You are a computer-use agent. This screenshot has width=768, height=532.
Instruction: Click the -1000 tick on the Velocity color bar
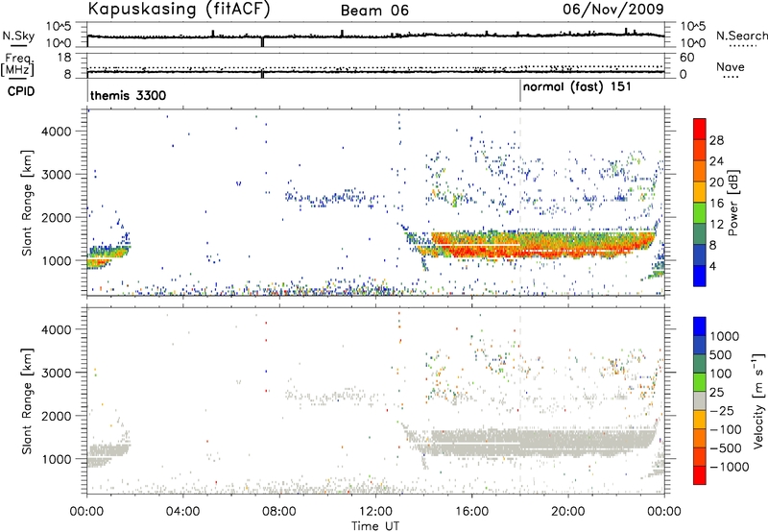(x=730, y=467)
